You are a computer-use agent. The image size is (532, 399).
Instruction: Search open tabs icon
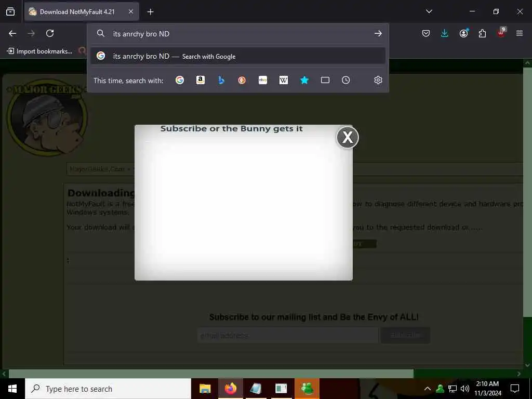pyautogui.click(x=325, y=80)
